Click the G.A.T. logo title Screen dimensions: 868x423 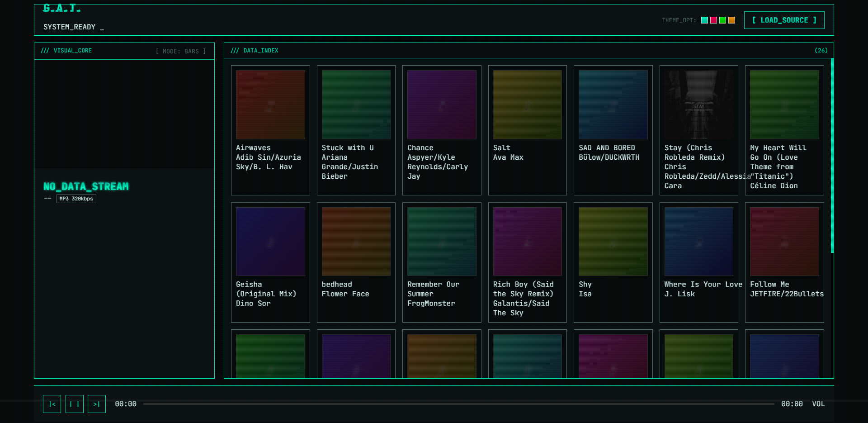62,9
